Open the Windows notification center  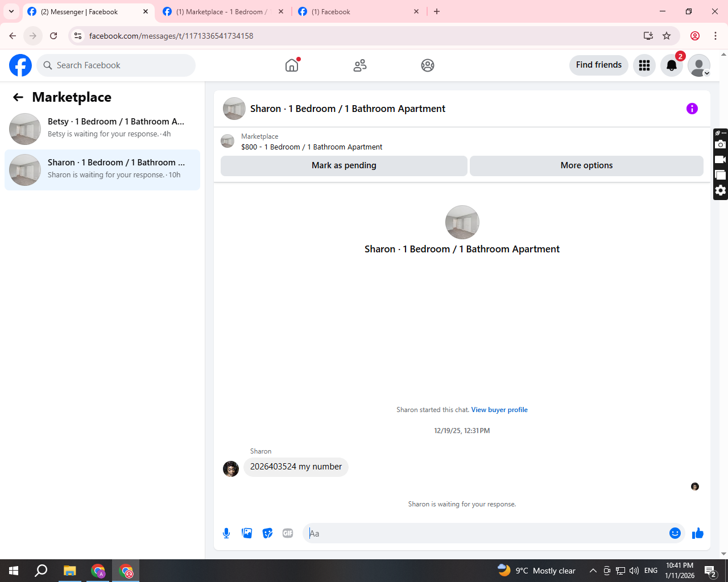pyautogui.click(x=710, y=571)
